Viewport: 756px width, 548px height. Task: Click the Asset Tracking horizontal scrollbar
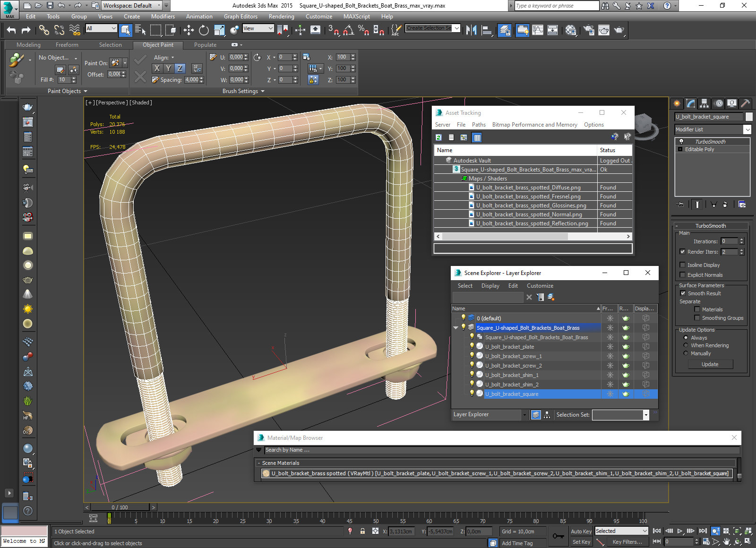(533, 236)
